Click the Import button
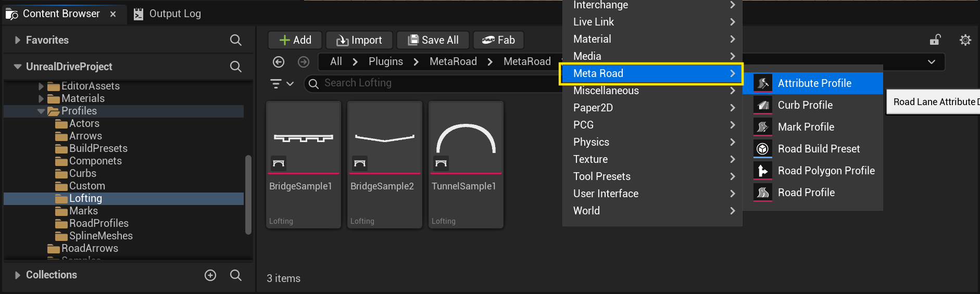Image resolution: width=980 pixels, height=294 pixels. point(359,40)
